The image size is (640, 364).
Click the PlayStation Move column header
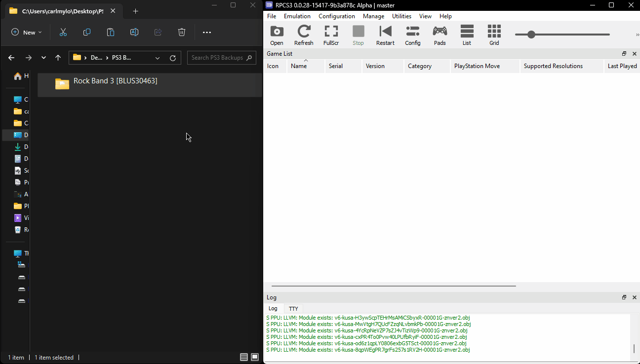click(x=485, y=66)
